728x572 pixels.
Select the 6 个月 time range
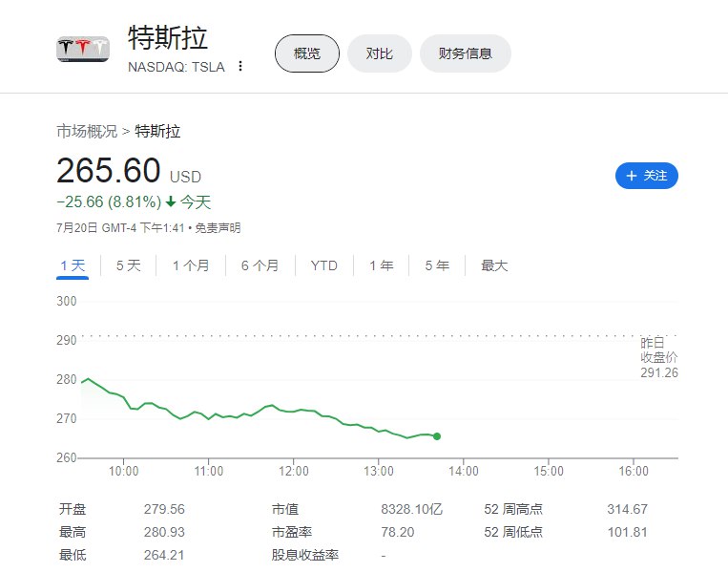pos(260,265)
